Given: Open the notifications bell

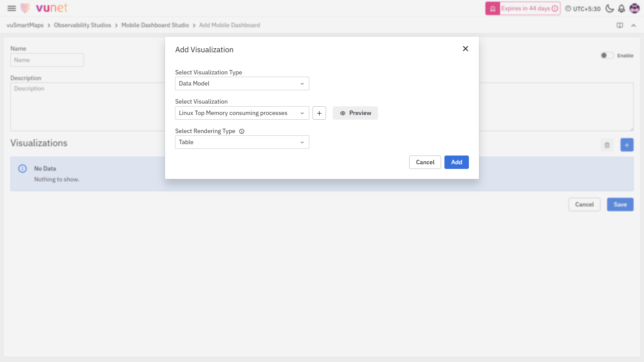Looking at the screenshot, I should tap(622, 8).
